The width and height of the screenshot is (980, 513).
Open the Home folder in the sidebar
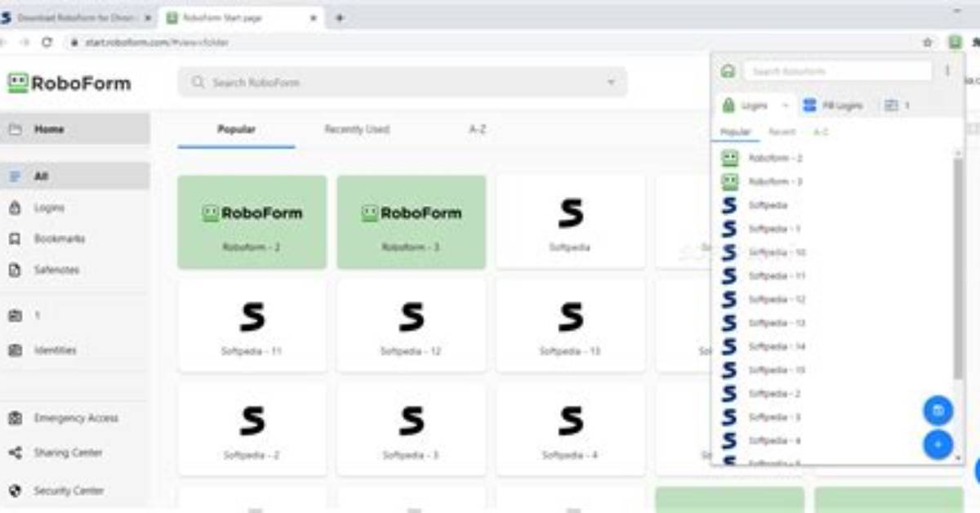[74, 129]
